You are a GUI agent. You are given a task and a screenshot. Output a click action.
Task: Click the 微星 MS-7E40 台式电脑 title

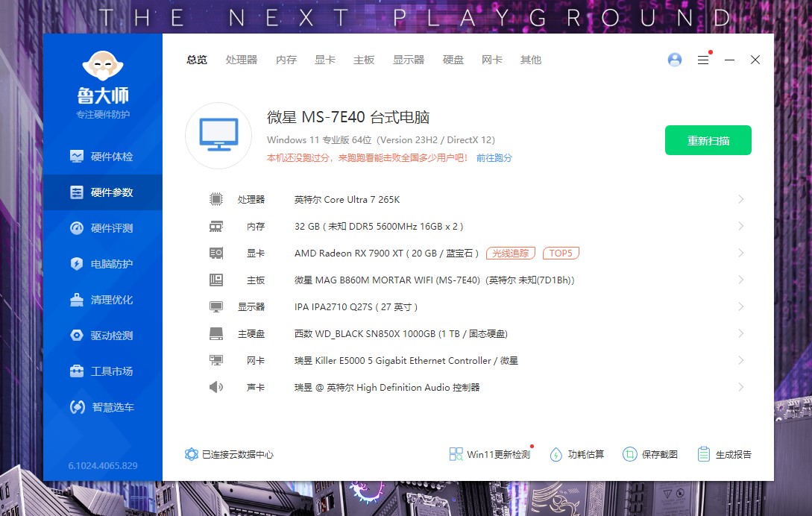pyautogui.click(x=348, y=117)
